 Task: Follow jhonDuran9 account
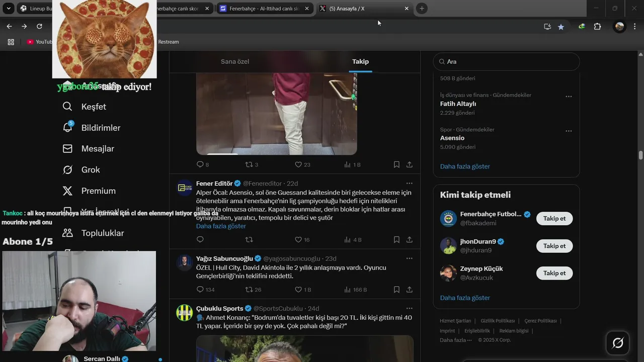tap(554, 246)
